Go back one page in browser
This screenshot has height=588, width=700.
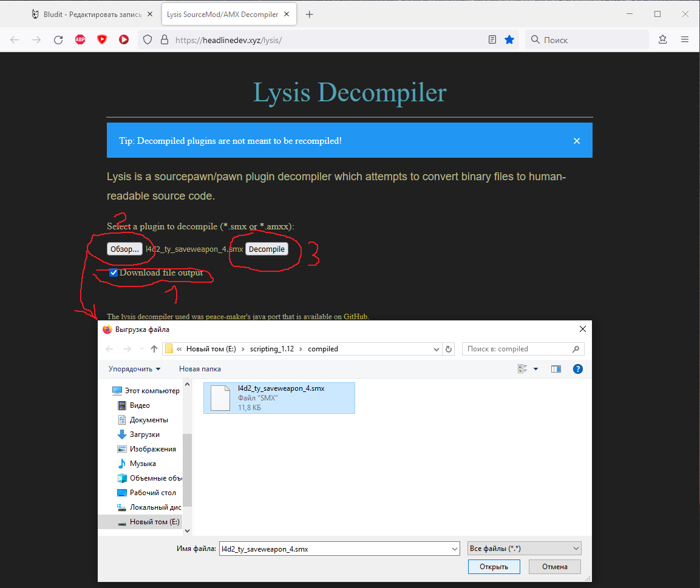[x=15, y=39]
